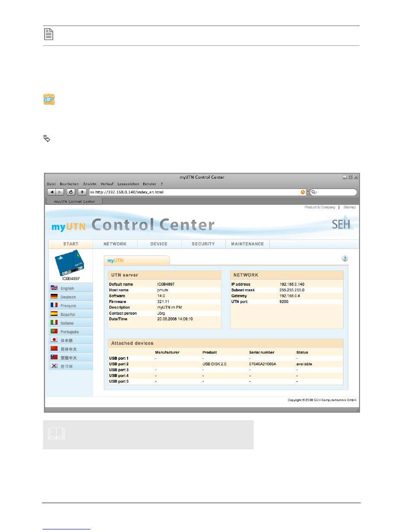Screen dimensions: 411x532
Task: Choose Japanese (日本語) language flag
Action: pos(54,340)
